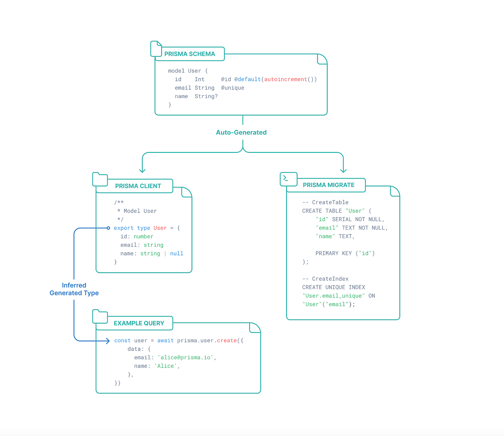The image size is (504, 436).
Task: Click the 'email: string' line in Prisma Client
Action: [x=142, y=245]
